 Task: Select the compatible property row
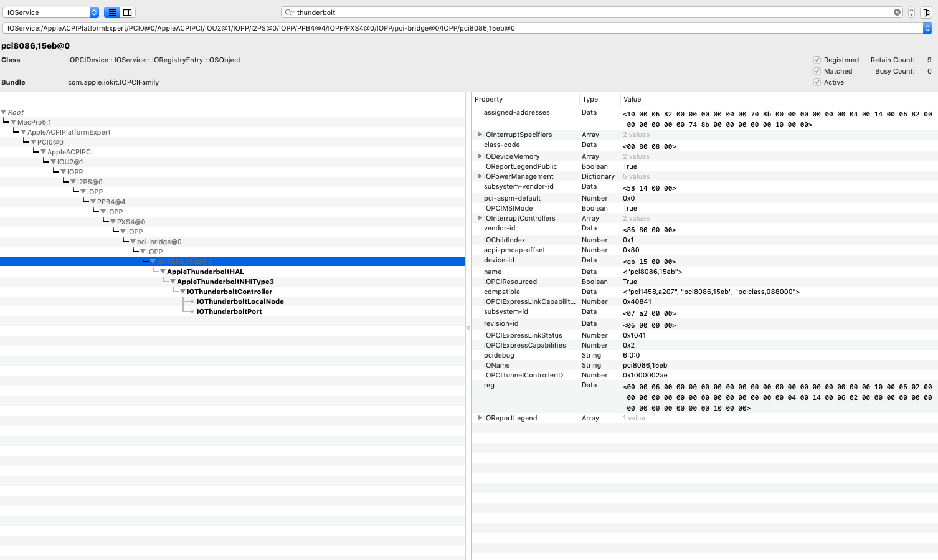(x=705, y=292)
